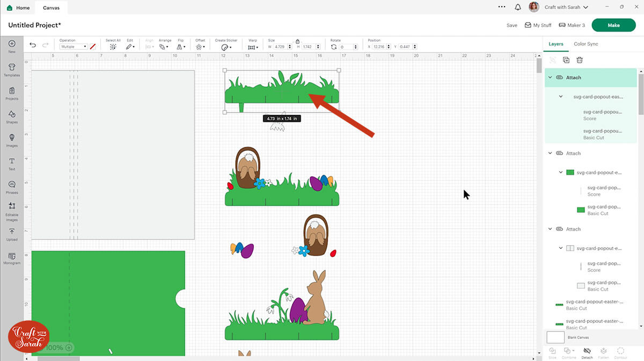Collapse the svg-card-popout-eas... subgroup
This screenshot has width=644, height=361.
click(561, 97)
